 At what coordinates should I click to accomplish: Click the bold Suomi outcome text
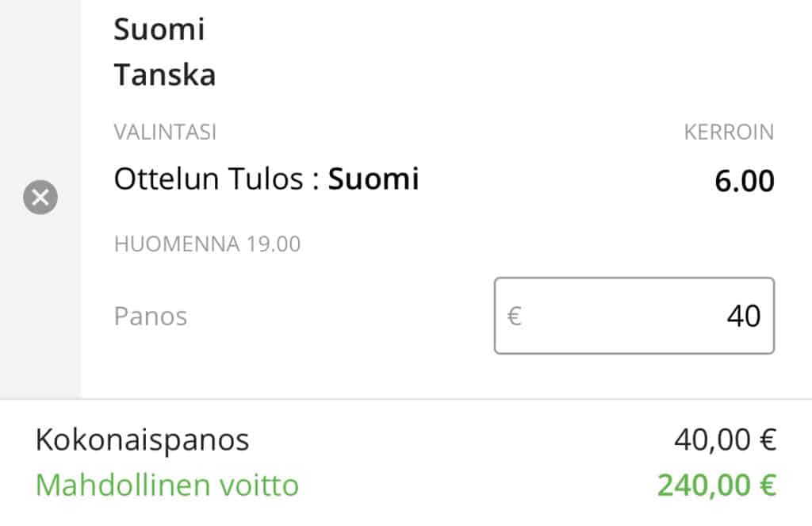click(373, 180)
